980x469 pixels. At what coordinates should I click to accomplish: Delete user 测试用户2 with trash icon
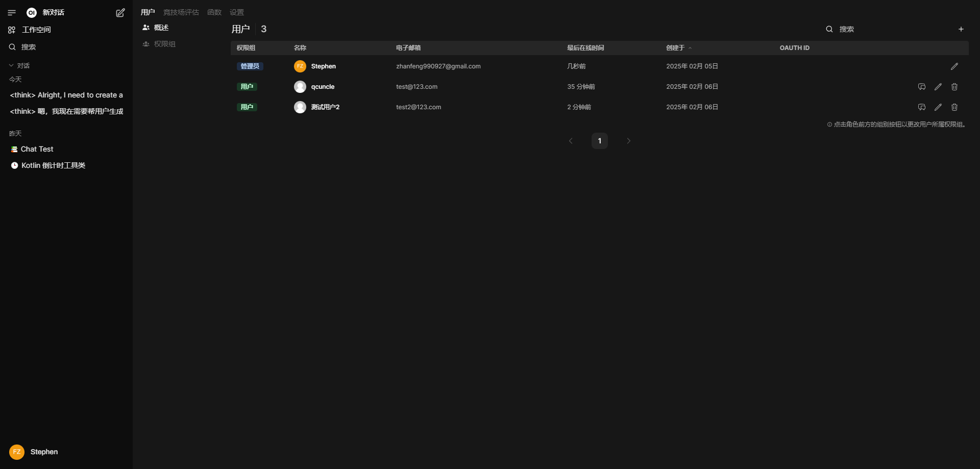pyautogui.click(x=954, y=107)
